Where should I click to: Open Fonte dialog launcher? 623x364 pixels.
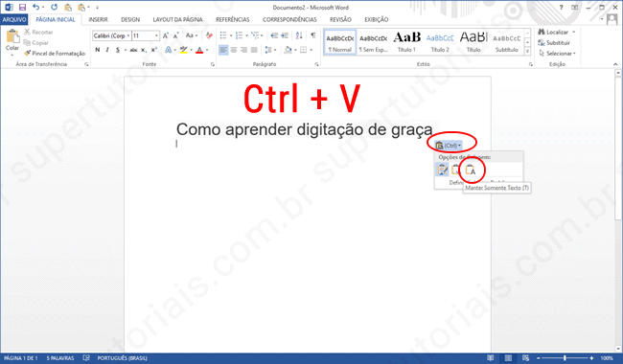pyautogui.click(x=213, y=64)
